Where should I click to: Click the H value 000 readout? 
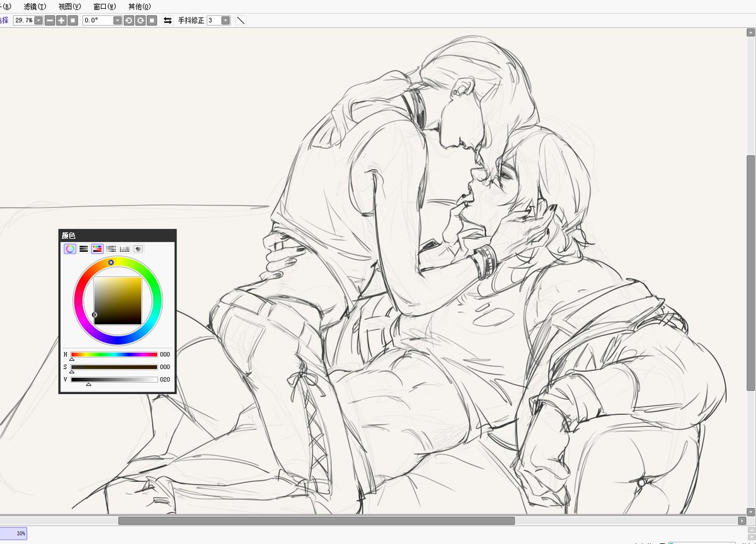165,354
